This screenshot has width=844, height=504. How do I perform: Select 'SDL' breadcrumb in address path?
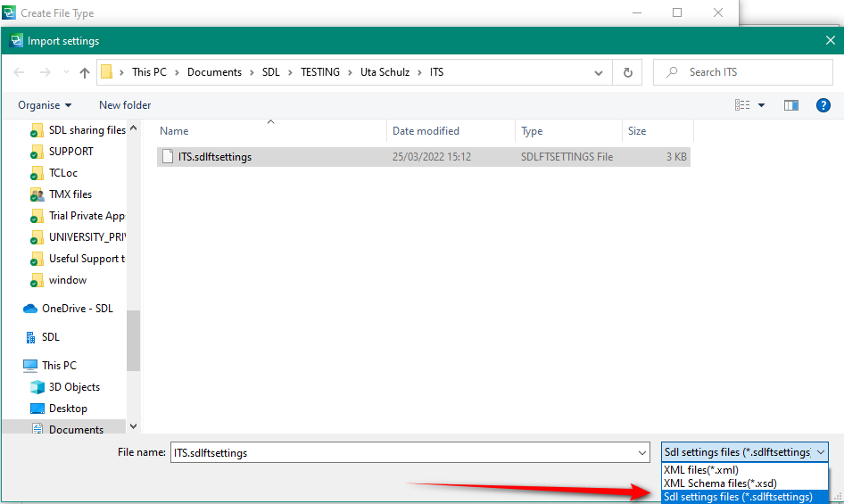(x=270, y=72)
